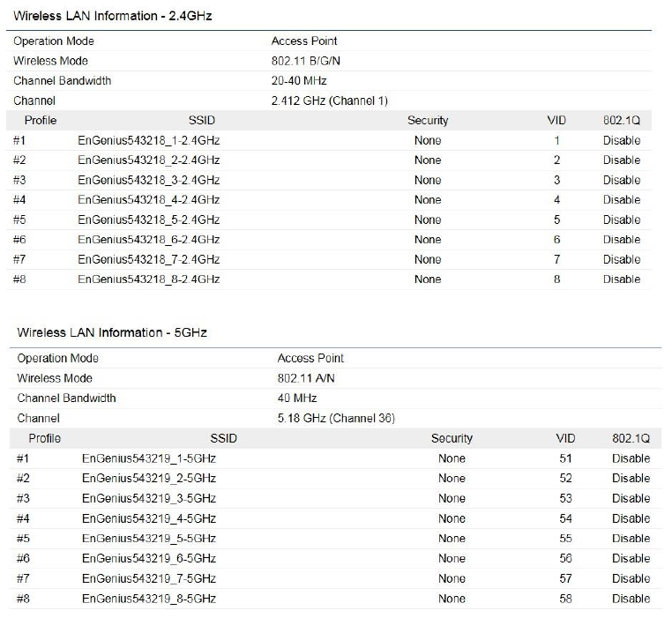Viewport: 672px width, 618px height.
Task: Click SSID EnGenius543219_1-5GHz
Action: (x=149, y=458)
